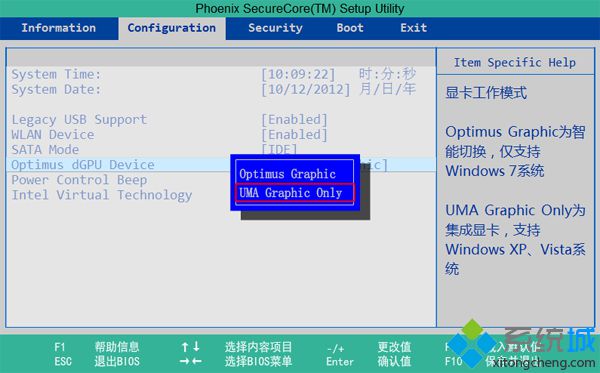Screen dimensions: 600x373
Task: Change SATA Mode IDE value
Action: point(279,148)
